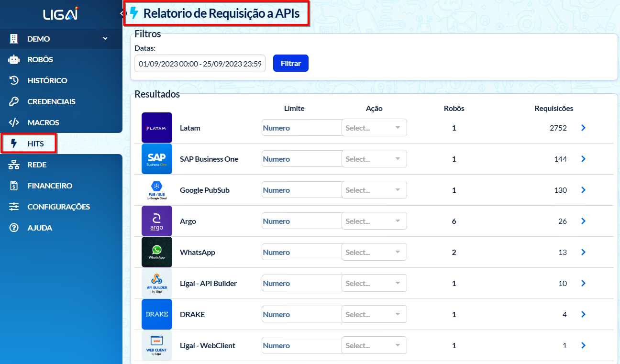Click the Argo purple logo
This screenshot has height=364, width=620.
tap(157, 221)
